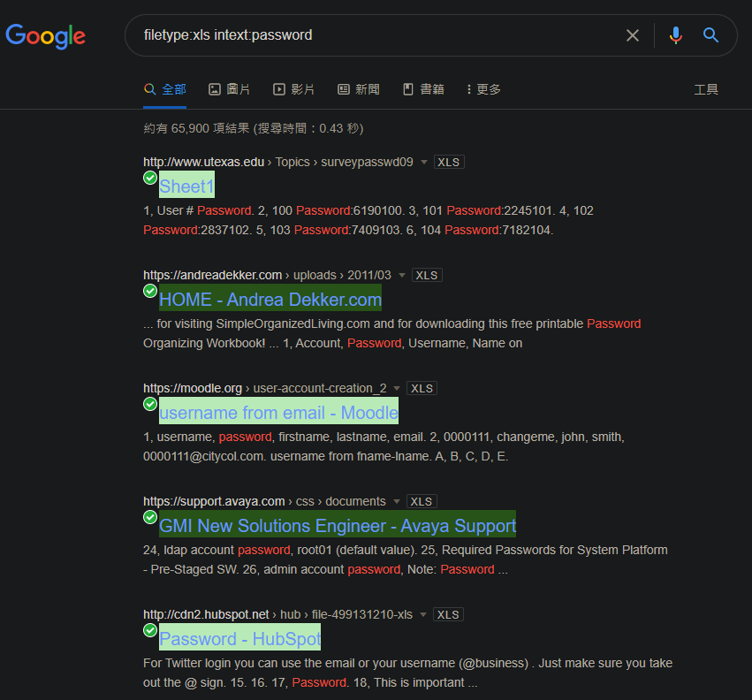Click the result count text 約有 65,900 項結果
Screen dimensions: 752x700
tap(197, 128)
